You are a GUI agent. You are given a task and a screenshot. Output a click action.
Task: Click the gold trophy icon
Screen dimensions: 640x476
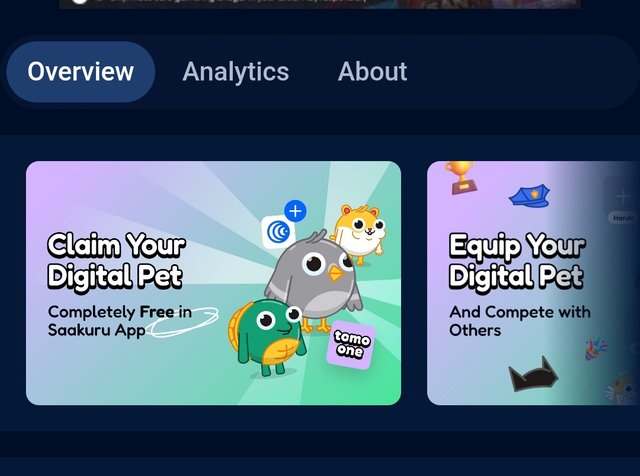(461, 177)
